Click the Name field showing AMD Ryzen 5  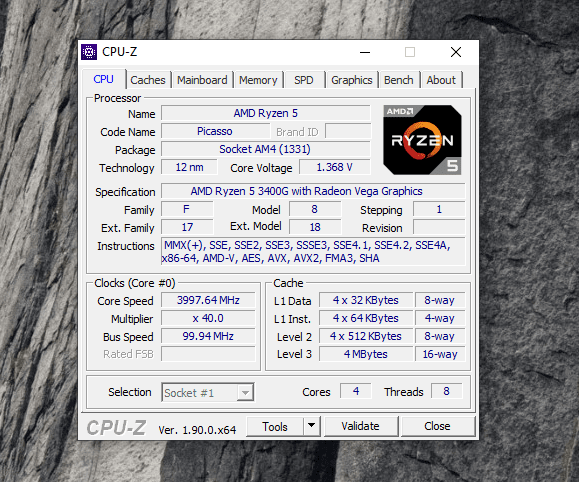click(x=265, y=113)
